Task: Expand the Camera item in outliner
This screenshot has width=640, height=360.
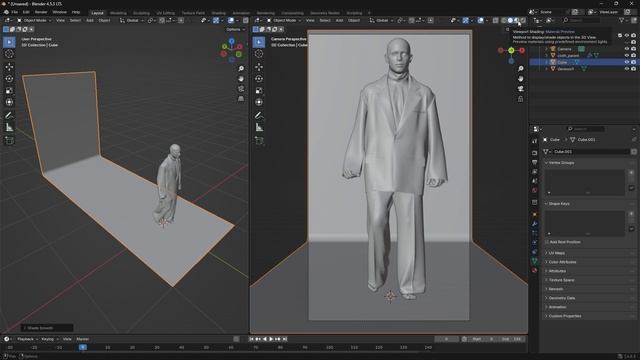Action: (547, 49)
